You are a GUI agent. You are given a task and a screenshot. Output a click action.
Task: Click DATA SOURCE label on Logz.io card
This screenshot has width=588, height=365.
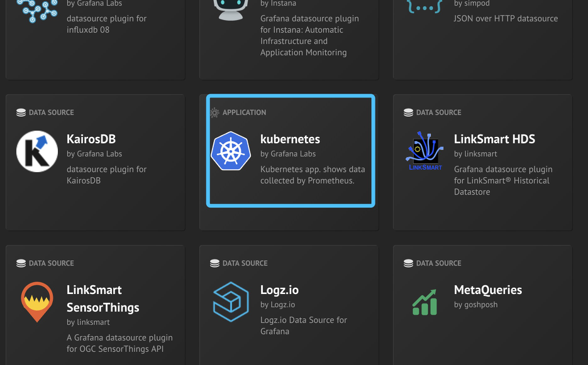click(245, 263)
